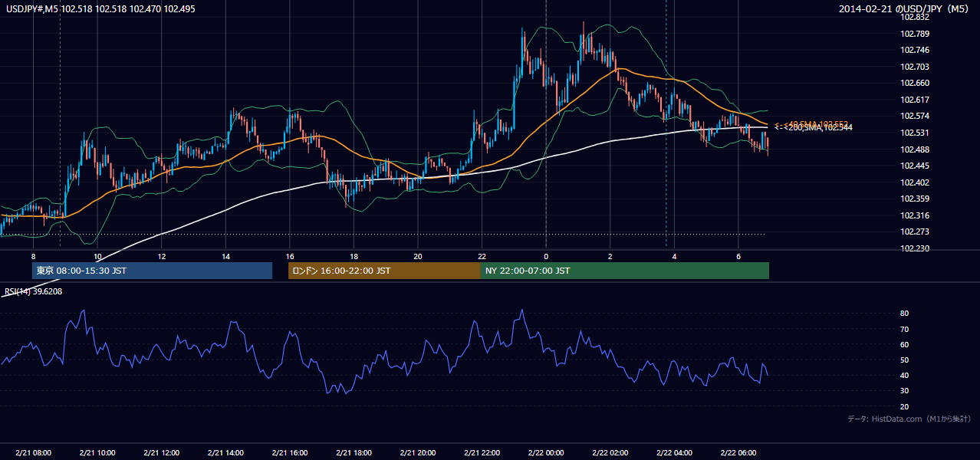Screen dimensions: 980x460
Task: Click price axis label 102.703
Action: (x=915, y=67)
